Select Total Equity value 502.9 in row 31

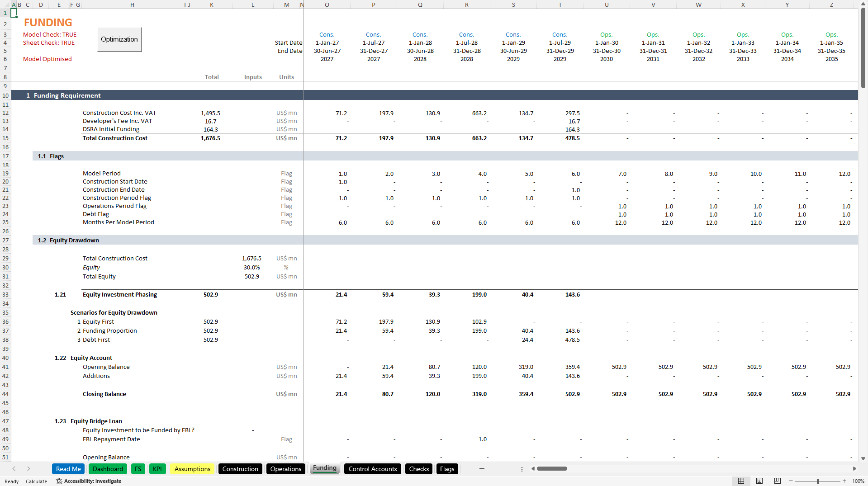pyautogui.click(x=252, y=277)
